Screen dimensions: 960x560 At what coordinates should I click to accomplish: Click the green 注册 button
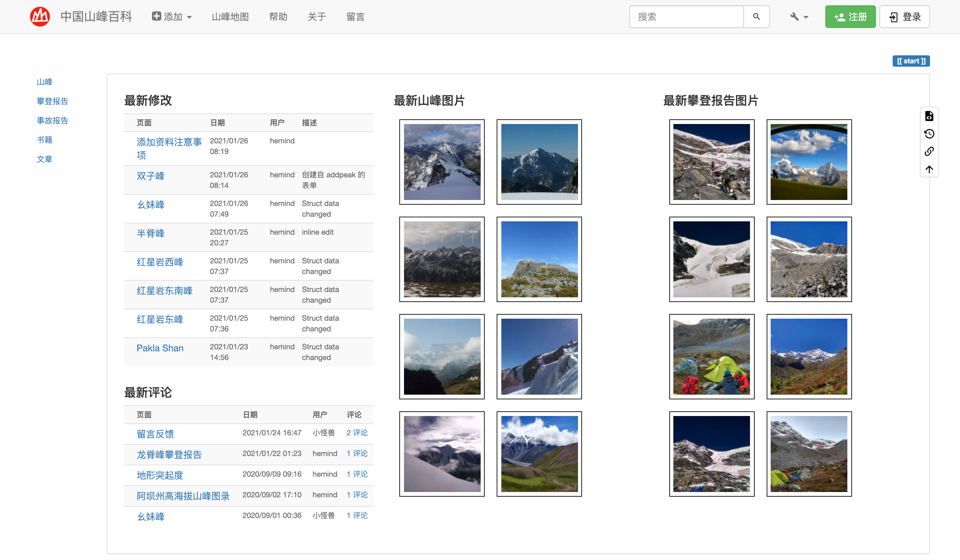tap(850, 17)
